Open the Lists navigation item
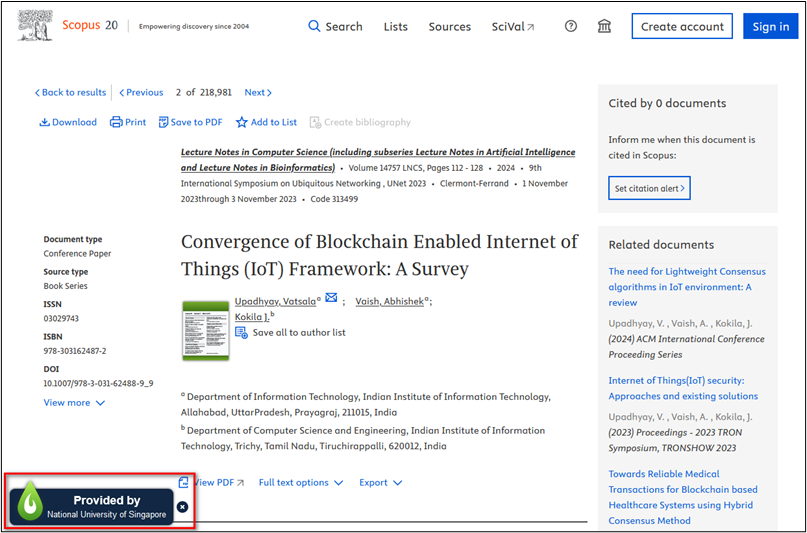 click(x=395, y=26)
